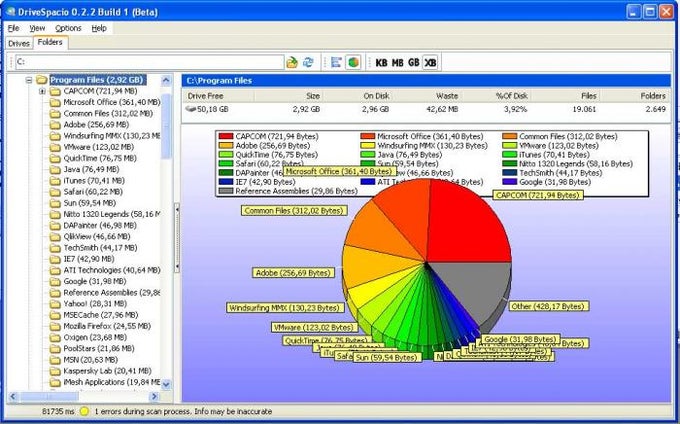Click the DriveSpacio title bar app icon
The image size is (680, 424).
[10, 12]
